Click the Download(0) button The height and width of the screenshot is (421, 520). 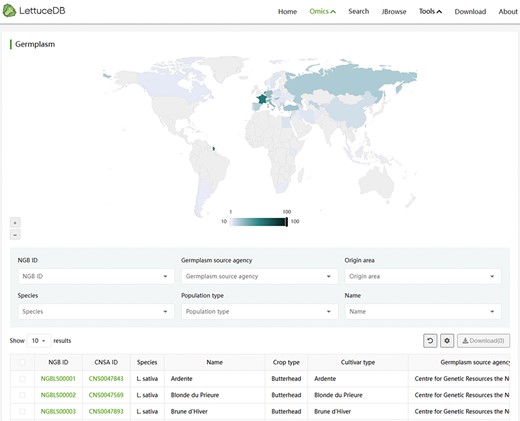(483, 341)
